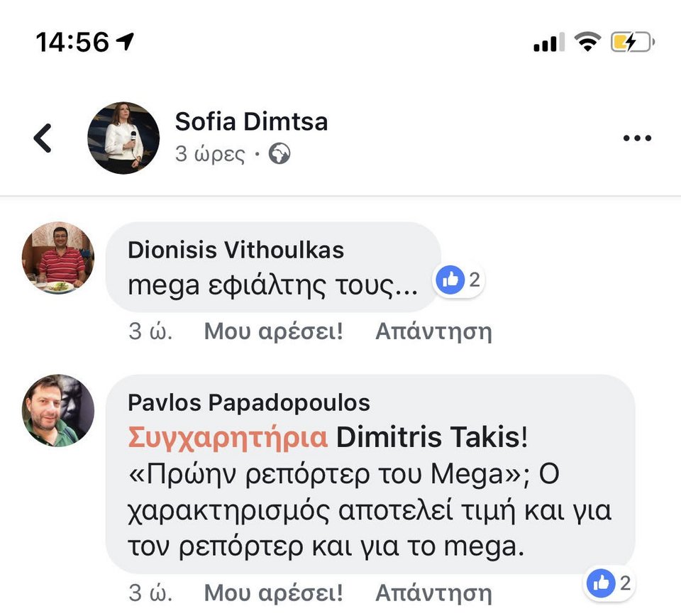Like Dionisis's comment with Μου αρέσει!
This screenshot has height=616, width=681.
[x=274, y=331]
